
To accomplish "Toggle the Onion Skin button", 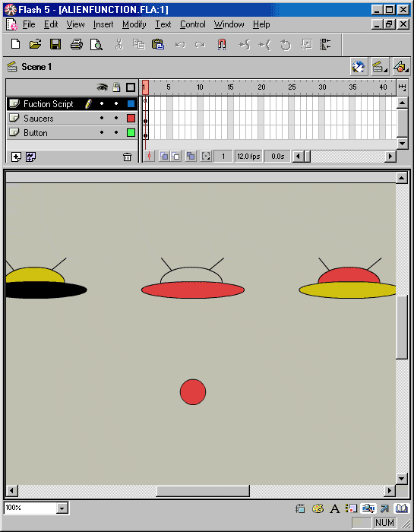I will click(164, 157).
